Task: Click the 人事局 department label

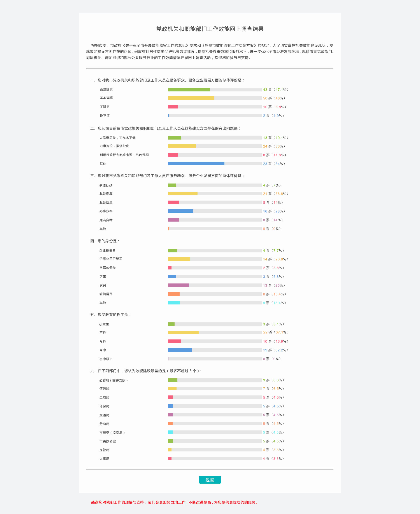Action: pos(104,459)
